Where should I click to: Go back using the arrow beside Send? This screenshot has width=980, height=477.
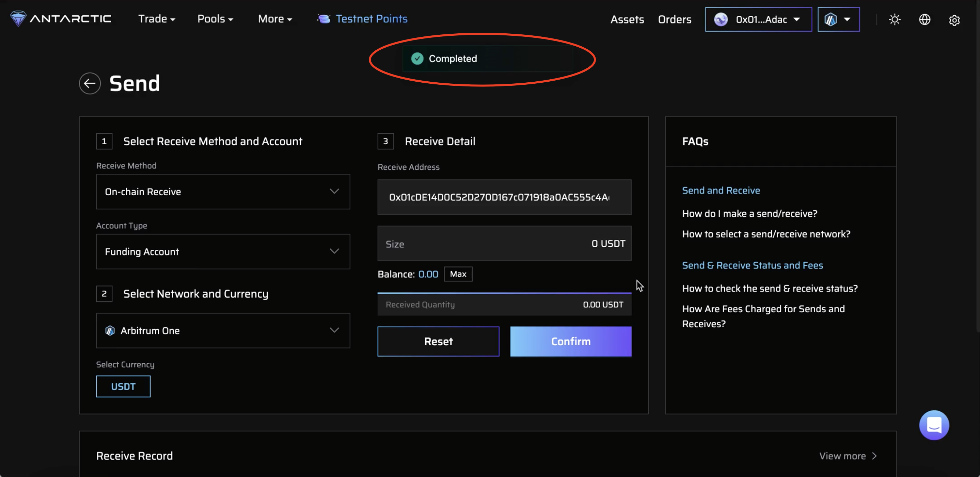pyautogui.click(x=90, y=83)
